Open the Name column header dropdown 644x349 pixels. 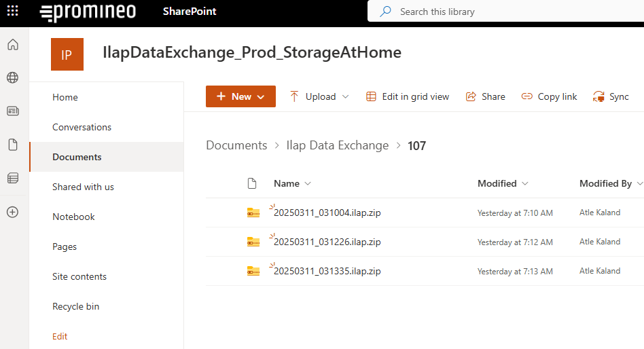tap(308, 183)
